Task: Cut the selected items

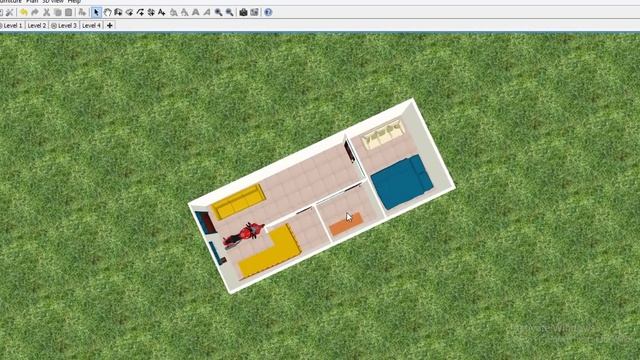Action: [47, 12]
